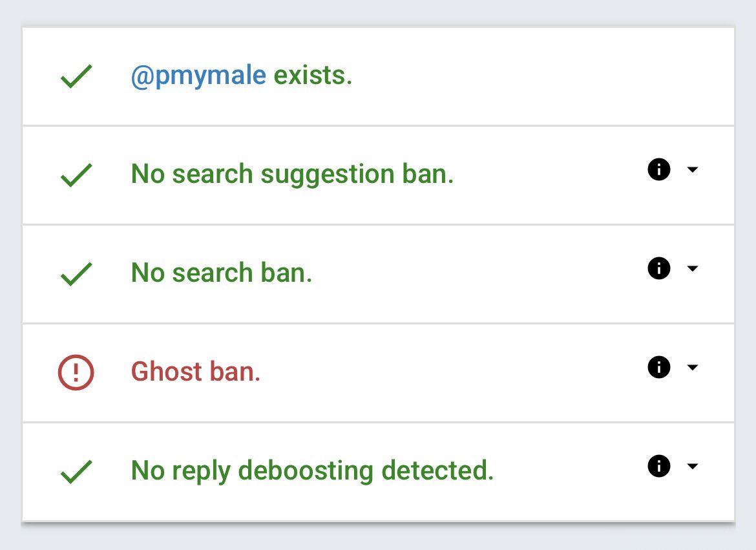This screenshot has height=550, width=756.
Task: Click checkmark beside No search ban
Action: tap(76, 274)
